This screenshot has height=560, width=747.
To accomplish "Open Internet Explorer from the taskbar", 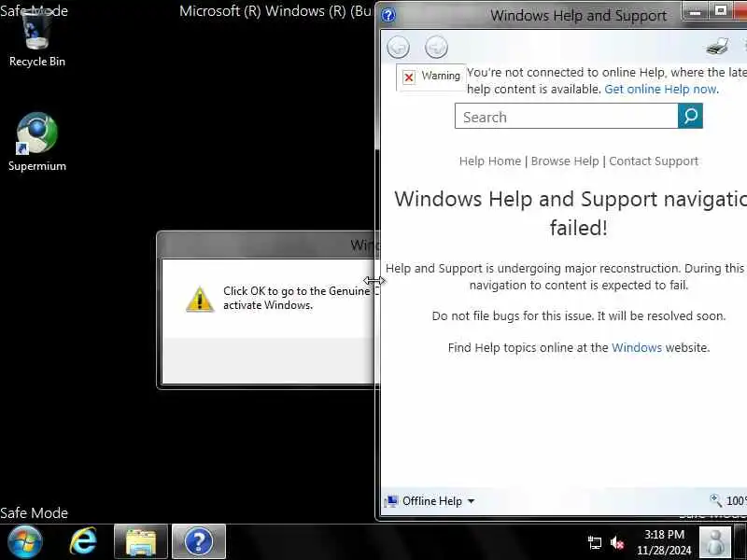I will (x=83, y=541).
